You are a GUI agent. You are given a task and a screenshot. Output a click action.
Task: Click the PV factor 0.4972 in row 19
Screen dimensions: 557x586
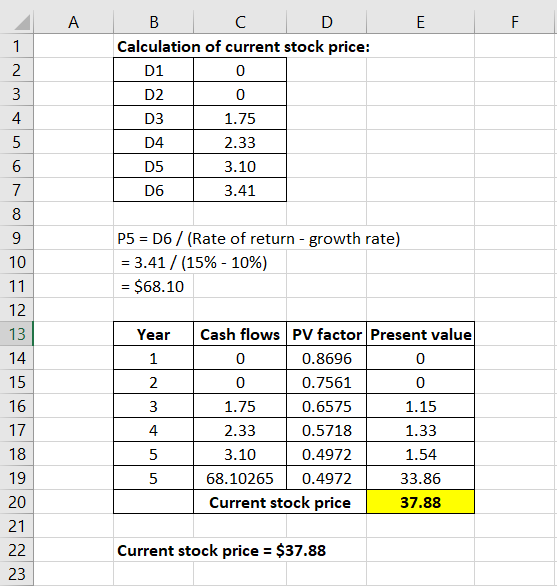[x=327, y=478]
